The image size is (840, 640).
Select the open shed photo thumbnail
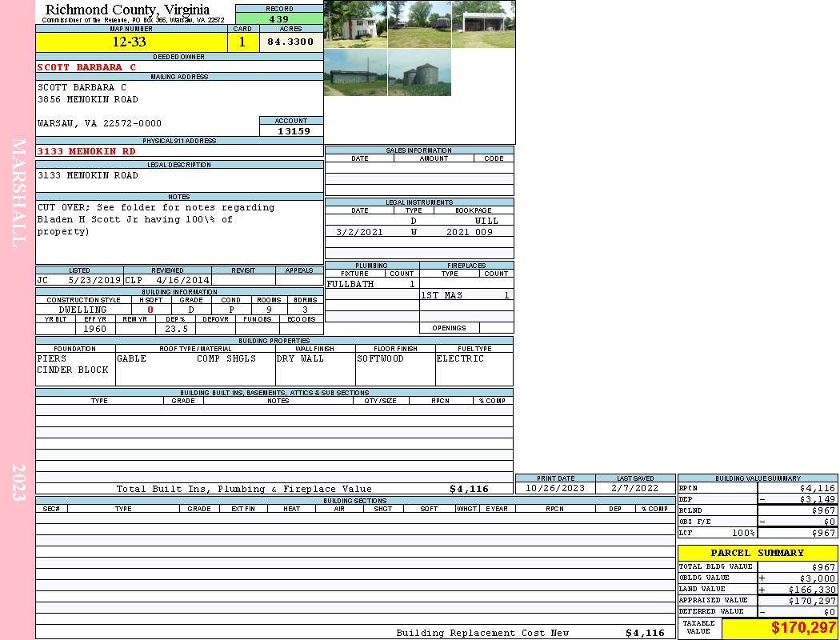click(483, 24)
